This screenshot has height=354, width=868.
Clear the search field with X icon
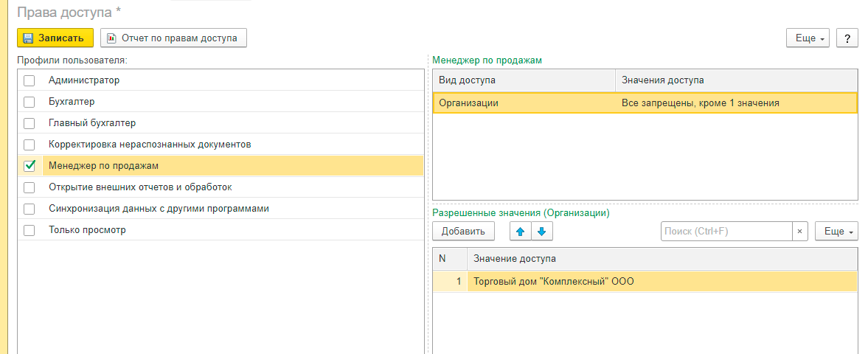(799, 232)
